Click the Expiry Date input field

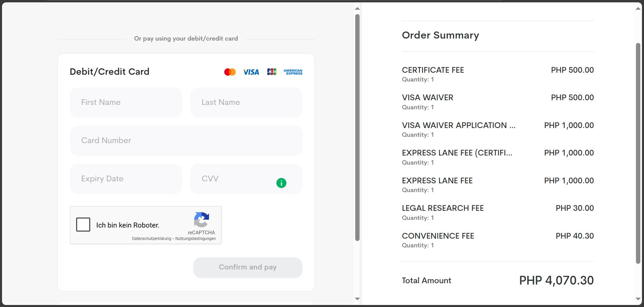tap(125, 179)
